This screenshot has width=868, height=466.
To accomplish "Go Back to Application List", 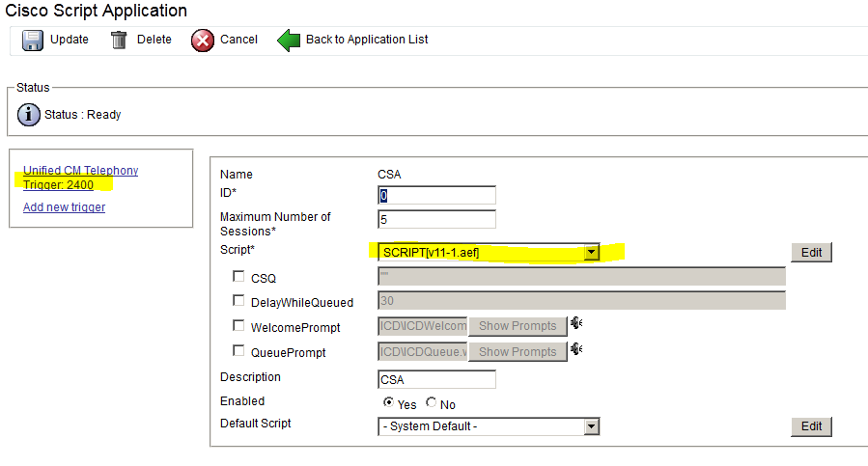I will 367,40.
